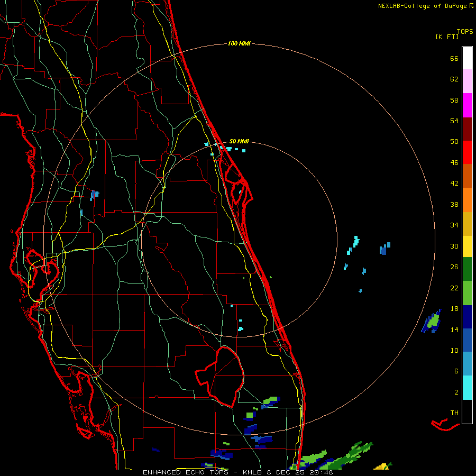The width and height of the screenshot is (476, 476).
Task: Select the navy 14-18 kft legend color
Action: [467, 317]
